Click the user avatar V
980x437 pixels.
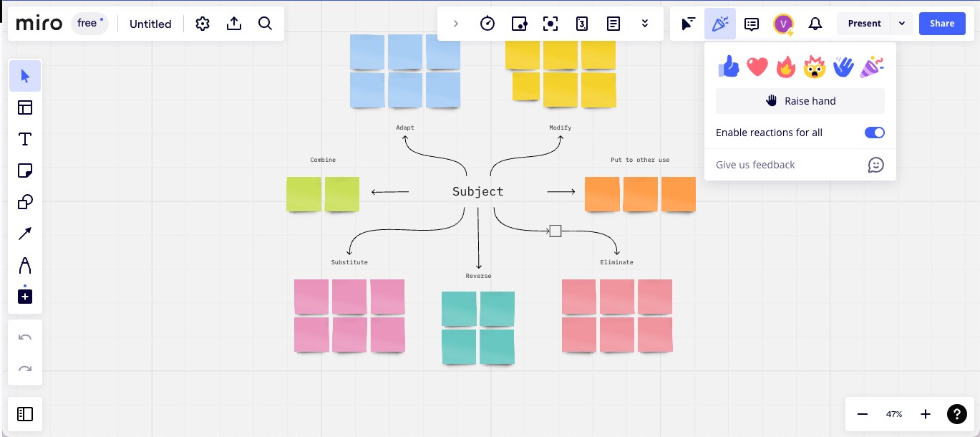tap(784, 24)
